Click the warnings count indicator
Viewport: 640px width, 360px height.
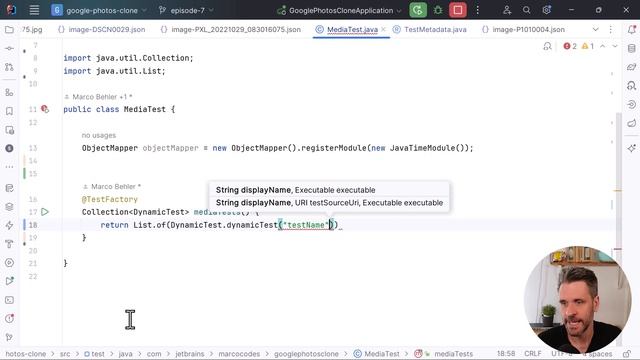point(588,46)
